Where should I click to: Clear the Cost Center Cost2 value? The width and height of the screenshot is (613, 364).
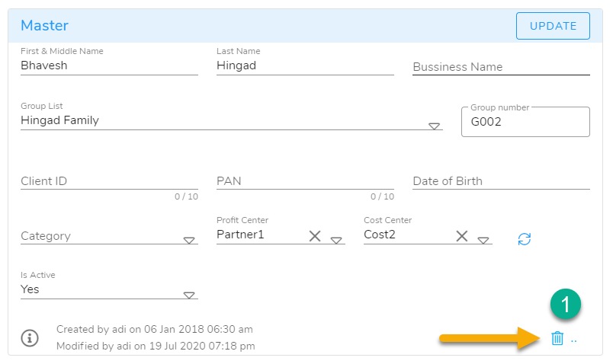click(x=462, y=236)
